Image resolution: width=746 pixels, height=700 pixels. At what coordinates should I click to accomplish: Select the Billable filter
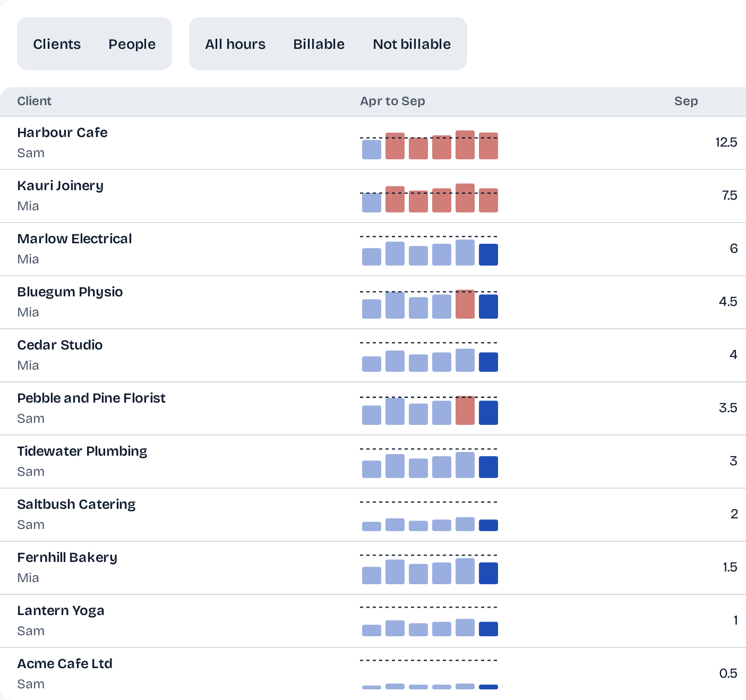[x=319, y=44]
